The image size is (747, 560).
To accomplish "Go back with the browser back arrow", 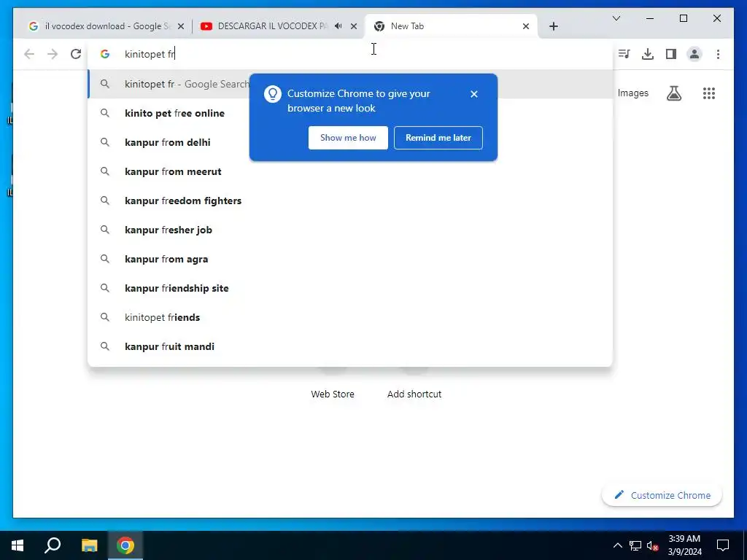I will point(29,54).
